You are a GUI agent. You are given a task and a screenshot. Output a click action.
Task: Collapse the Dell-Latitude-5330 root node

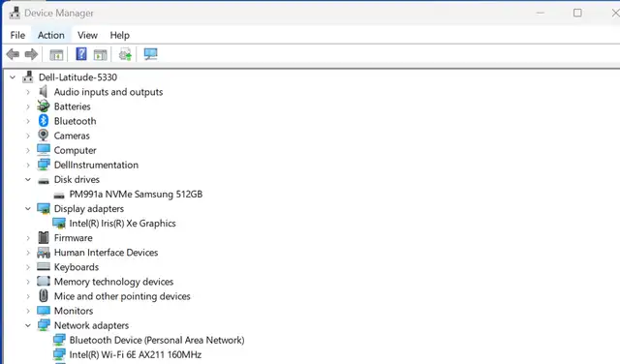13,77
